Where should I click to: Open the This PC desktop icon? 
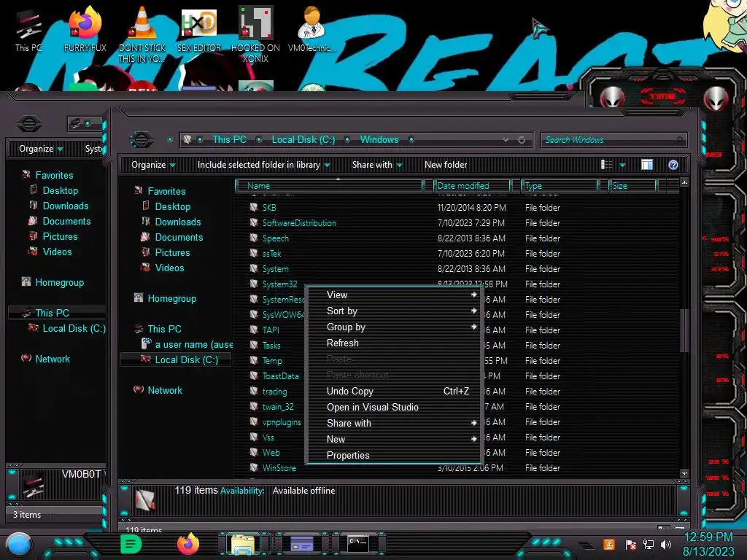28,31
